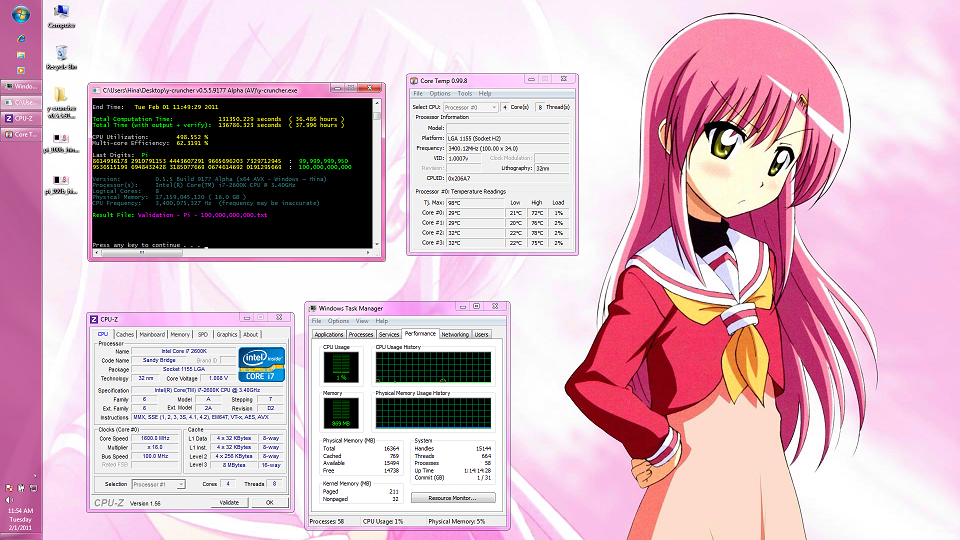Open the y-cruncher folder on the desktop

(61, 97)
